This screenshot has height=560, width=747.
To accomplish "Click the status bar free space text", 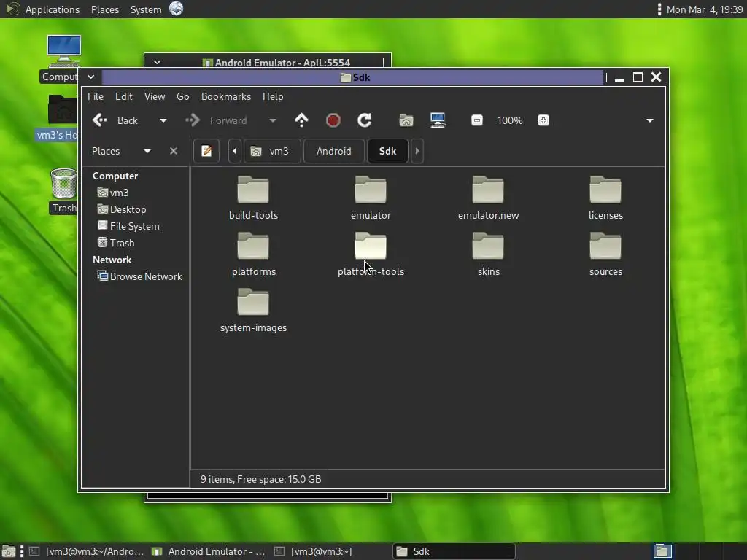I will coord(260,479).
